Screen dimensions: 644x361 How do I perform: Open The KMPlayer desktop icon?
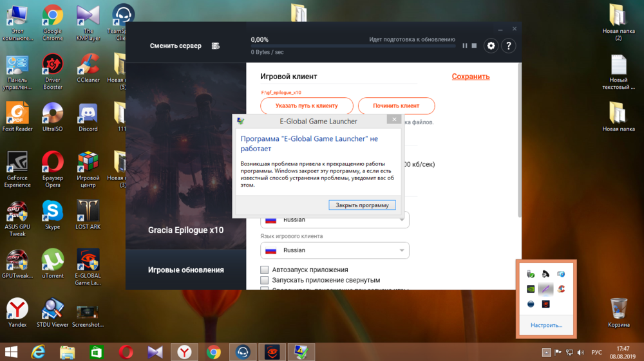pos(88,23)
